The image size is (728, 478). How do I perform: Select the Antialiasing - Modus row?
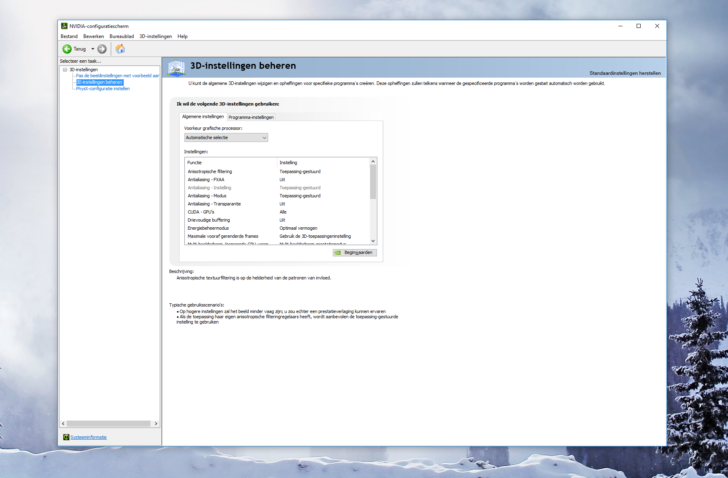(x=277, y=196)
